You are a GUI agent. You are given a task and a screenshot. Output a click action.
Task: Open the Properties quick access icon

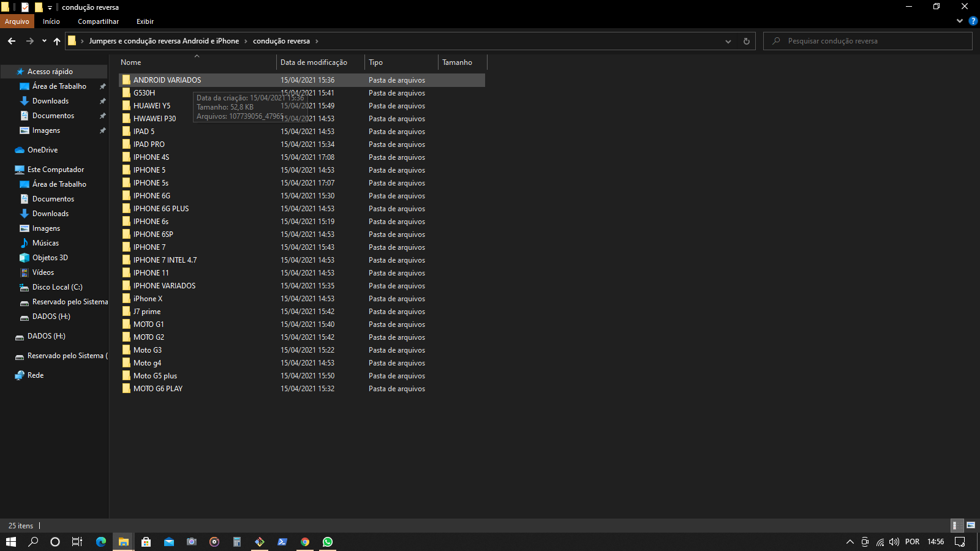tap(25, 7)
